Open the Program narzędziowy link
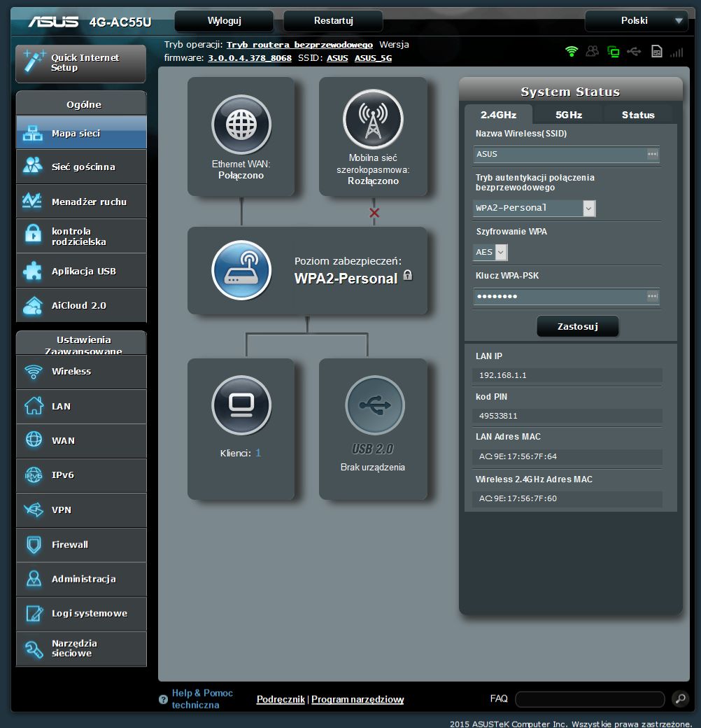The height and width of the screenshot is (728, 701). [357, 699]
